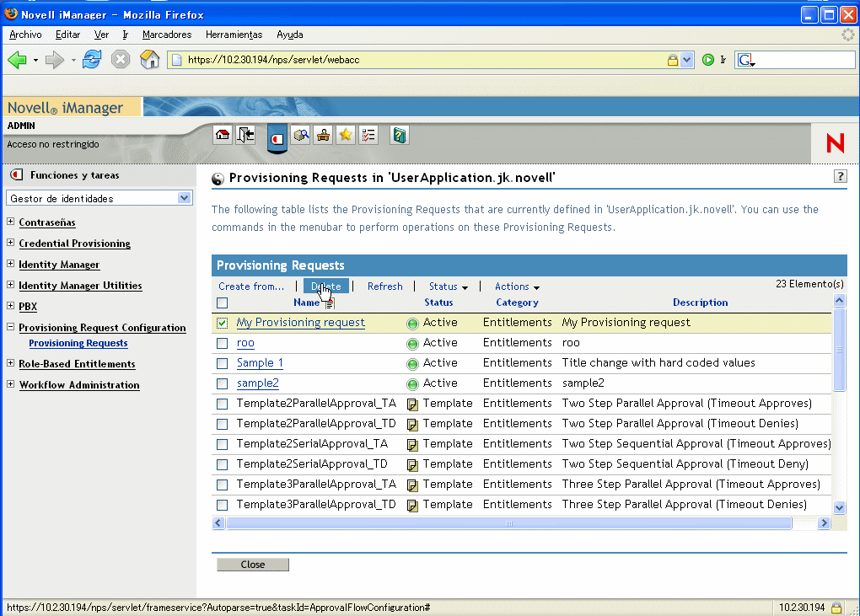
Task: Check the Sample 1 row checkbox
Action: coord(222,363)
